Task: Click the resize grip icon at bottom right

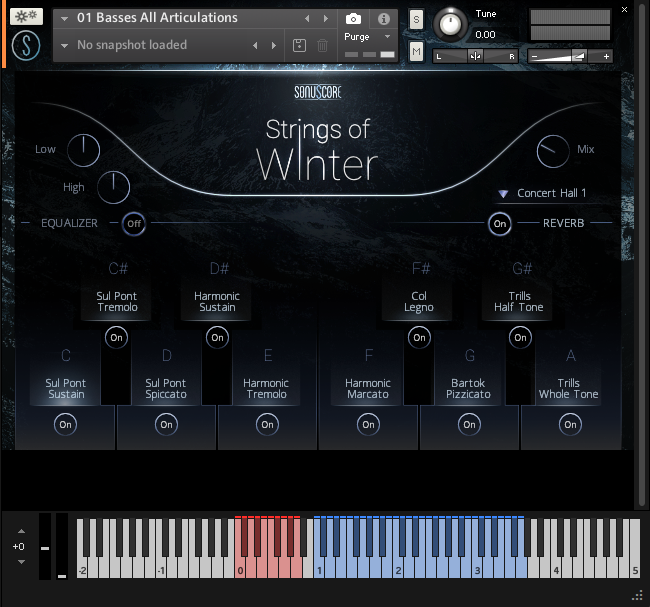Action: coord(637,597)
